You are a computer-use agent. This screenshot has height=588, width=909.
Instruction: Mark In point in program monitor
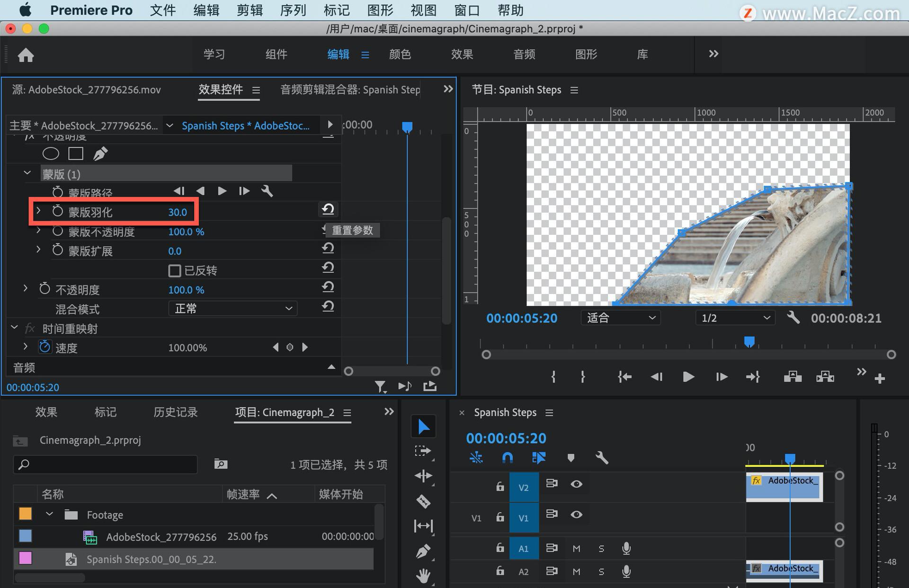(x=553, y=377)
